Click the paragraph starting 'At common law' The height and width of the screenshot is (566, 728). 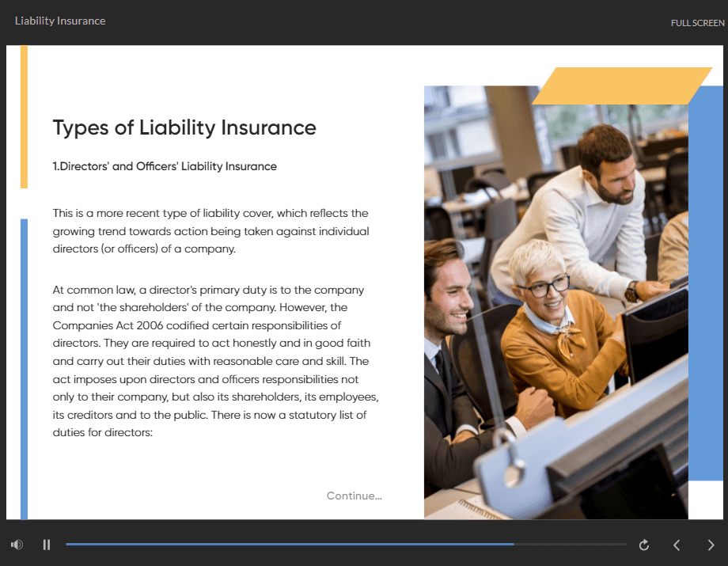215,361
